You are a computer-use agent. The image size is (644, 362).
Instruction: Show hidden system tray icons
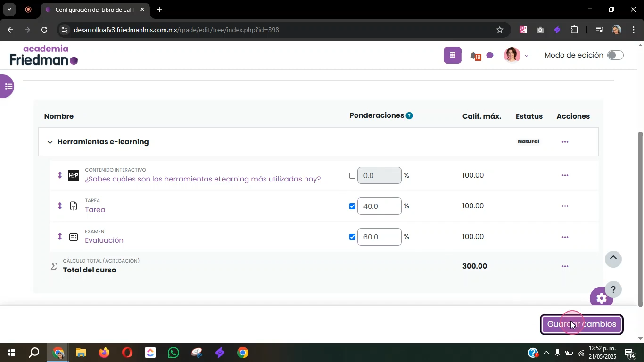click(x=546, y=353)
